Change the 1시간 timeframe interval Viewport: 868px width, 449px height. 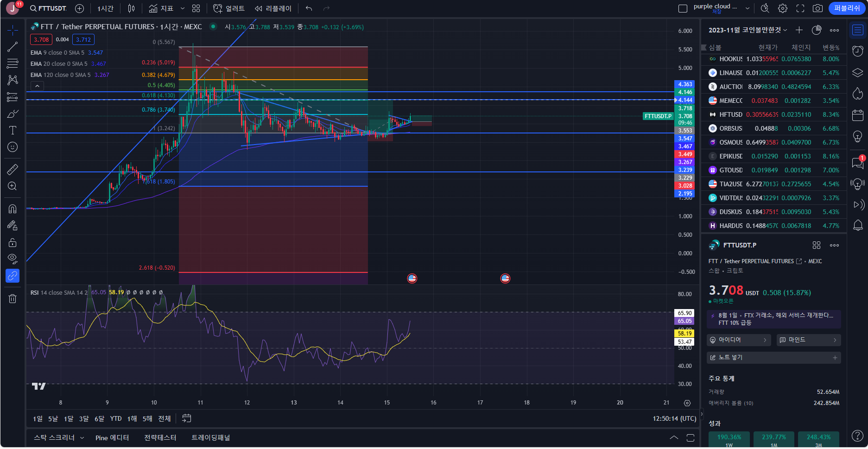click(105, 8)
